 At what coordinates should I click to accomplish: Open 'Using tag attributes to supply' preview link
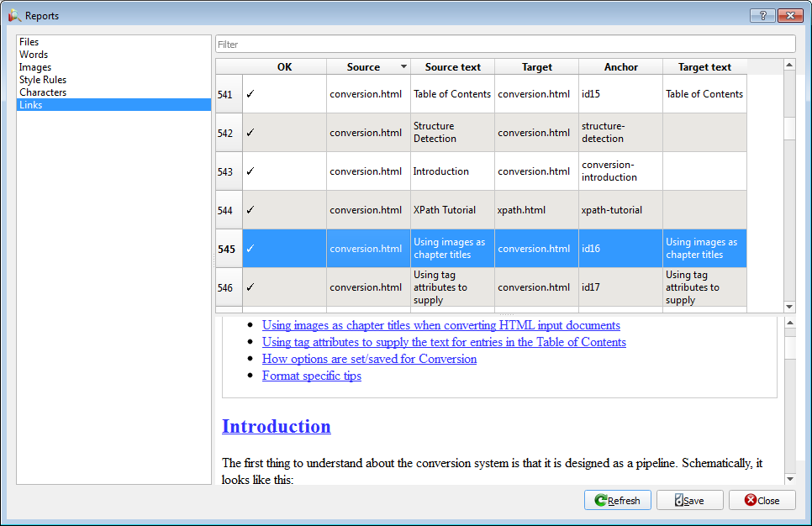pyautogui.click(x=444, y=342)
